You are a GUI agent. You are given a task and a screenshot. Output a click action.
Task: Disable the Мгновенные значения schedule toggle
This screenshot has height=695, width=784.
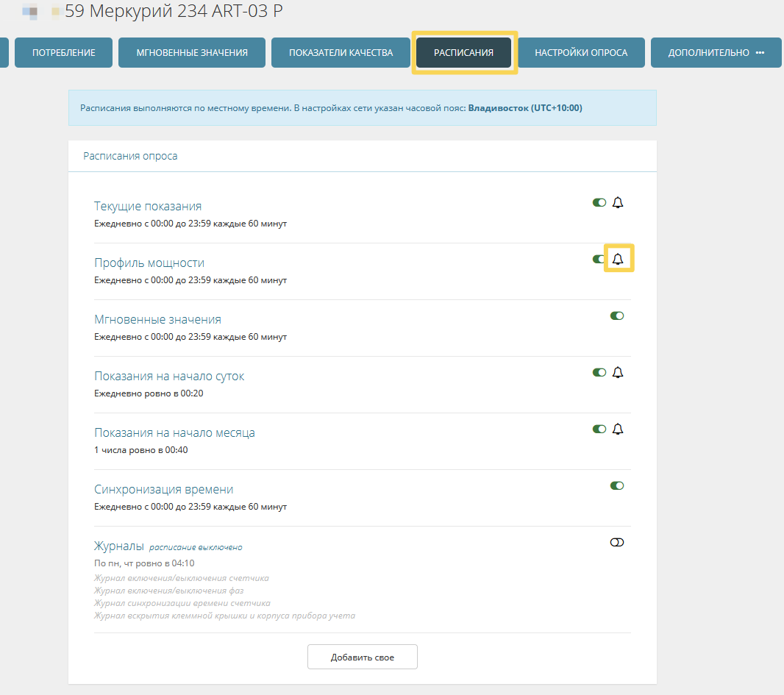pos(617,316)
